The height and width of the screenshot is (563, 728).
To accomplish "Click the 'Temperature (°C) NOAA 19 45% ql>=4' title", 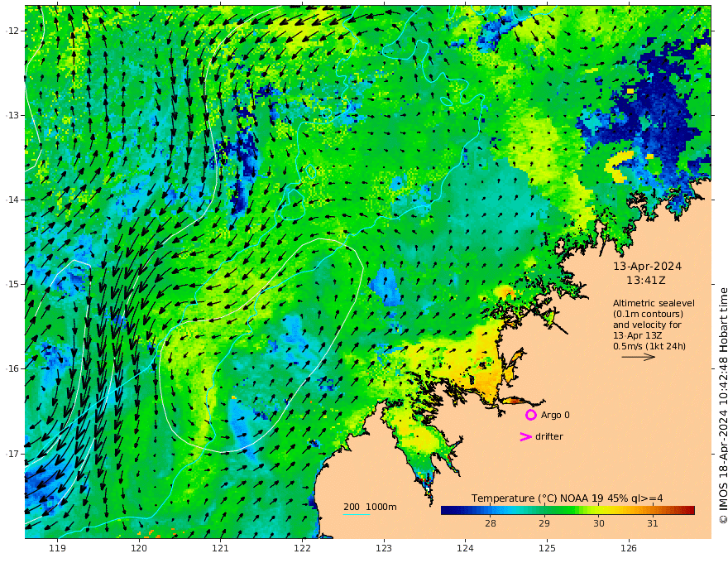I will [568, 498].
